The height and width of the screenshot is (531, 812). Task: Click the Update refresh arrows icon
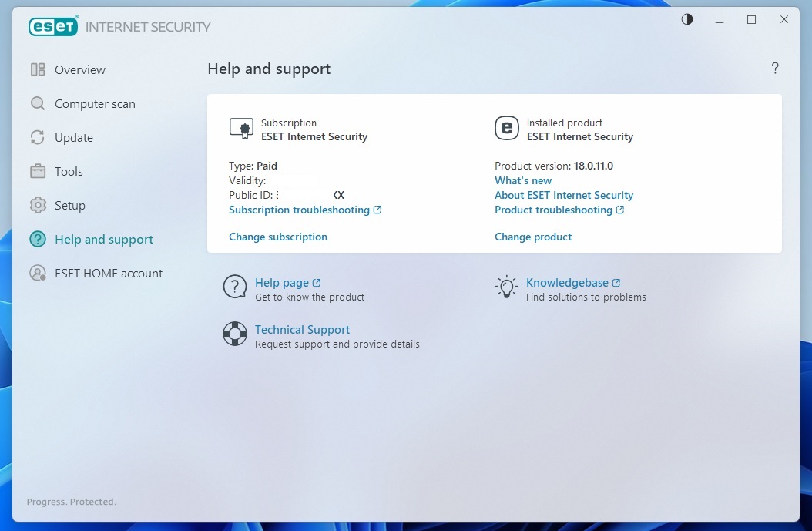pos(38,137)
